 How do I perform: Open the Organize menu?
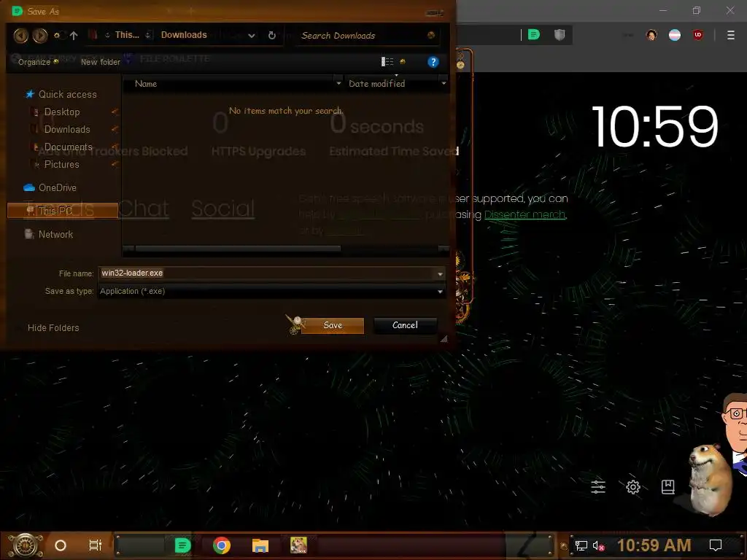(38, 62)
